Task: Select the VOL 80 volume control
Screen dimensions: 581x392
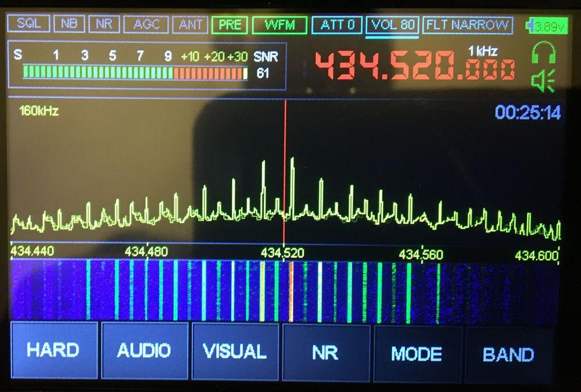Action: pos(393,25)
